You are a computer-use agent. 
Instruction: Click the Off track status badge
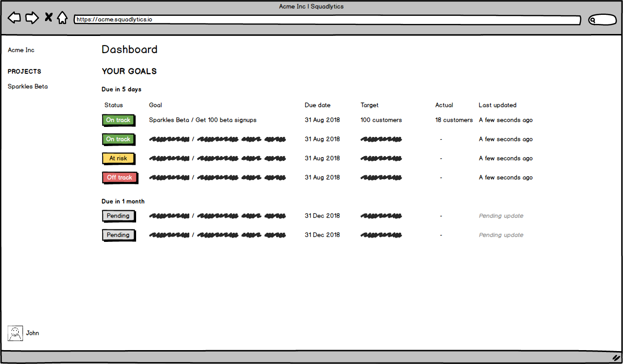(119, 177)
